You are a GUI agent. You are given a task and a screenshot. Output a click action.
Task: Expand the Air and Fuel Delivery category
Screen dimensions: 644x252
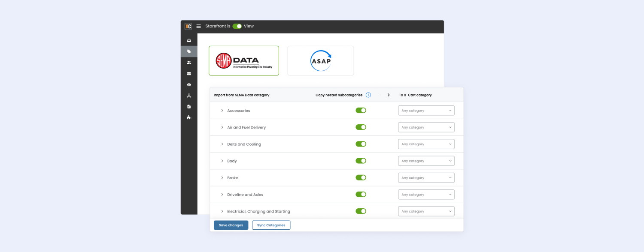click(222, 127)
